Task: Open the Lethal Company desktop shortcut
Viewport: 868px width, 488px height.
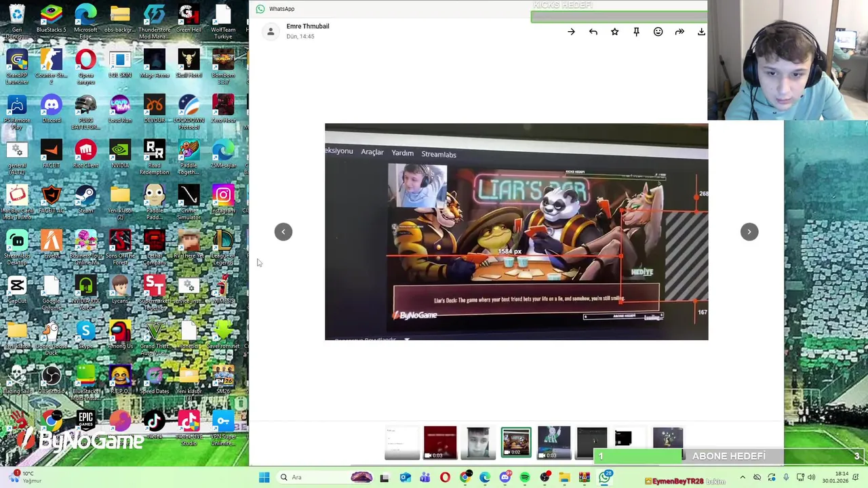Action: (155, 247)
